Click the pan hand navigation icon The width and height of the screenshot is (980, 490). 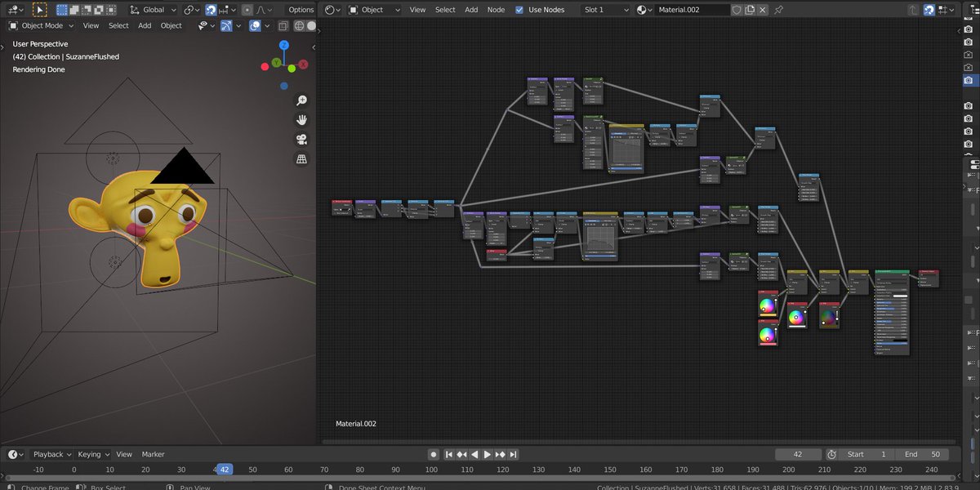pyautogui.click(x=301, y=120)
